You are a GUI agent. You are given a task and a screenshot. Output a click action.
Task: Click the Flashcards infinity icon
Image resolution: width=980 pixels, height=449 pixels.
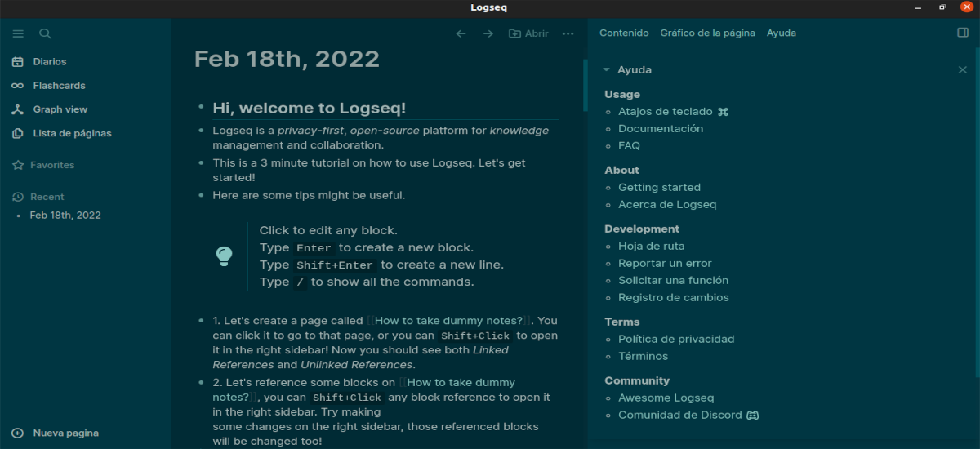[18, 86]
